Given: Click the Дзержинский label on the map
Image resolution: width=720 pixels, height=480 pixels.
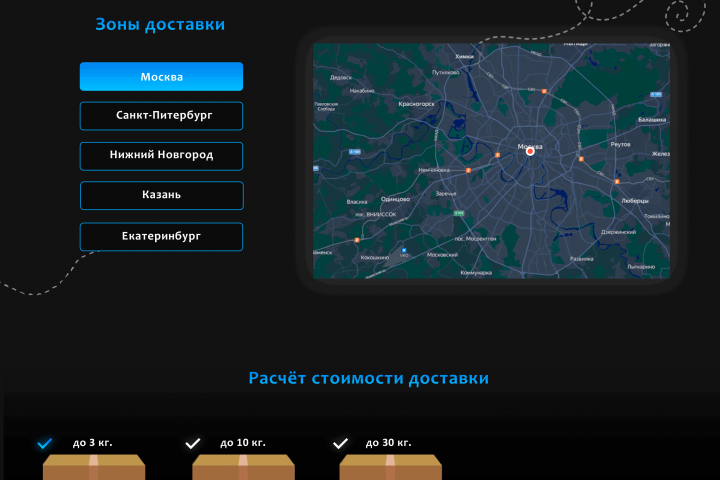Looking at the screenshot, I should click(x=619, y=232).
